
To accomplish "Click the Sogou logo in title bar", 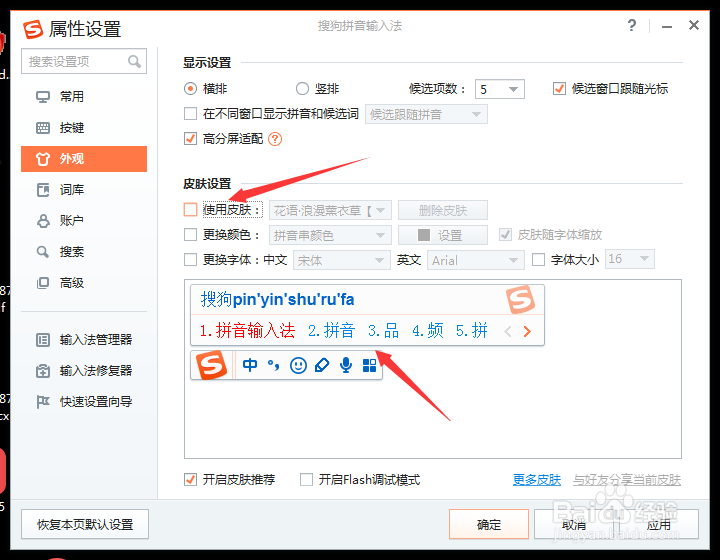I will pos(33,29).
